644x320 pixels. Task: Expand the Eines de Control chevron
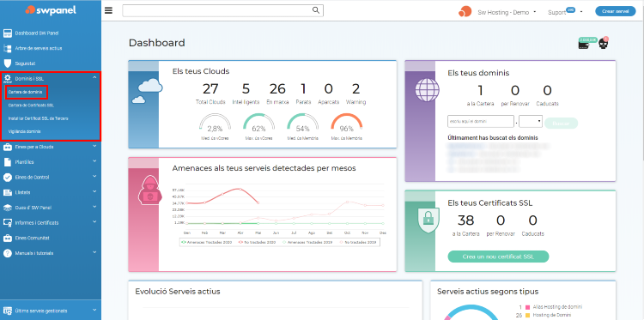[94, 176]
